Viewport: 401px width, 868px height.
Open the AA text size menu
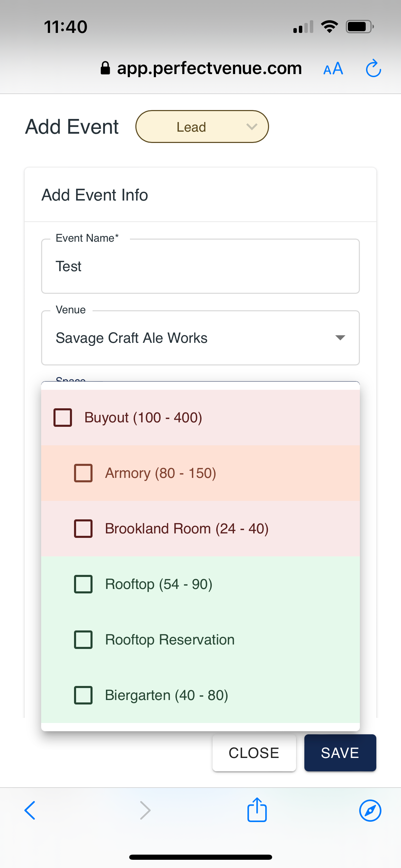333,69
